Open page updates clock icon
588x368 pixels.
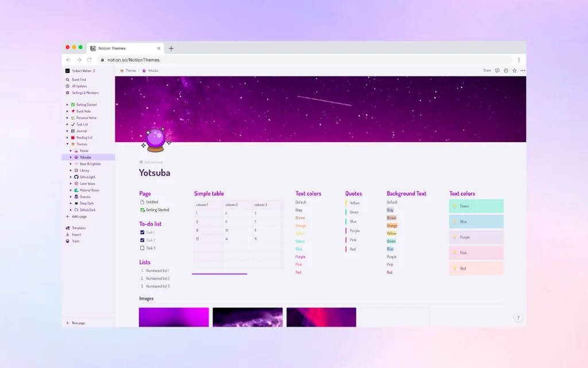pyautogui.click(x=505, y=71)
